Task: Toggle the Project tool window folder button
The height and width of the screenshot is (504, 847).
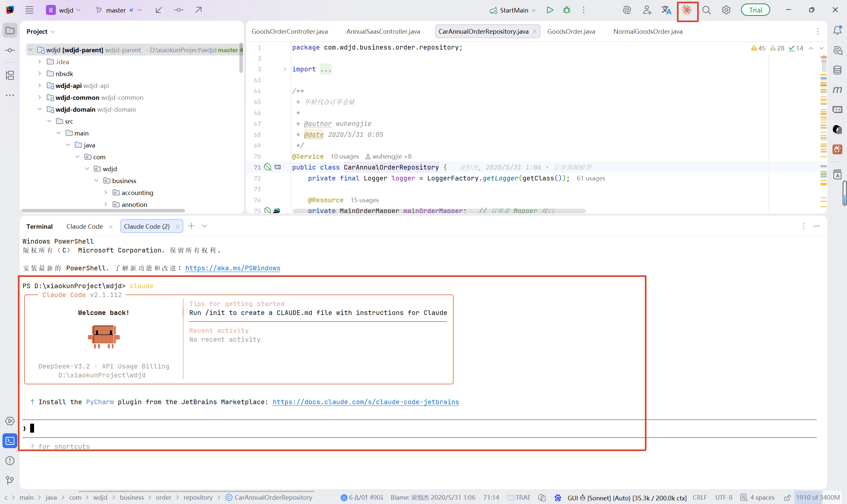Action: (10, 30)
